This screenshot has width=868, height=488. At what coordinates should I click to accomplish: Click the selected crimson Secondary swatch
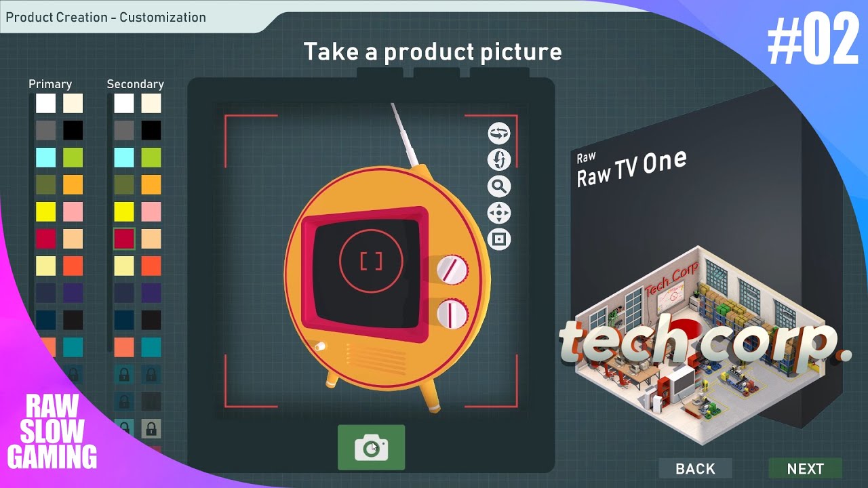[x=124, y=239]
